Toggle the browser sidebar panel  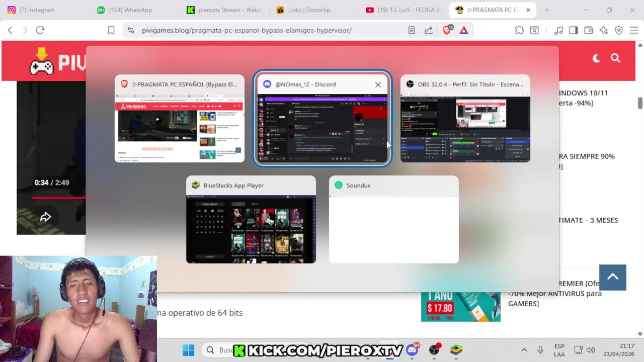573,30
